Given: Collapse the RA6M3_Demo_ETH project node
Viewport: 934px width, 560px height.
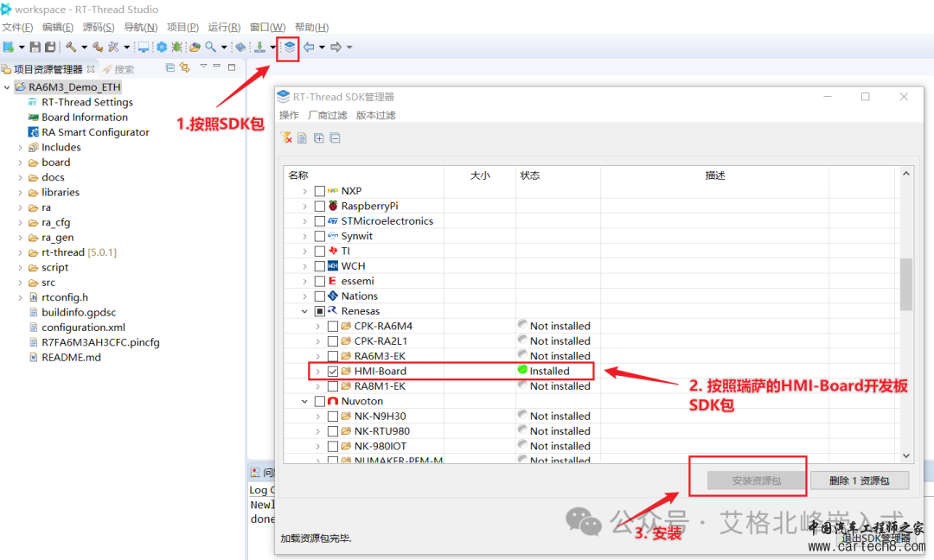Looking at the screenshot, I should tap(7, 87).
